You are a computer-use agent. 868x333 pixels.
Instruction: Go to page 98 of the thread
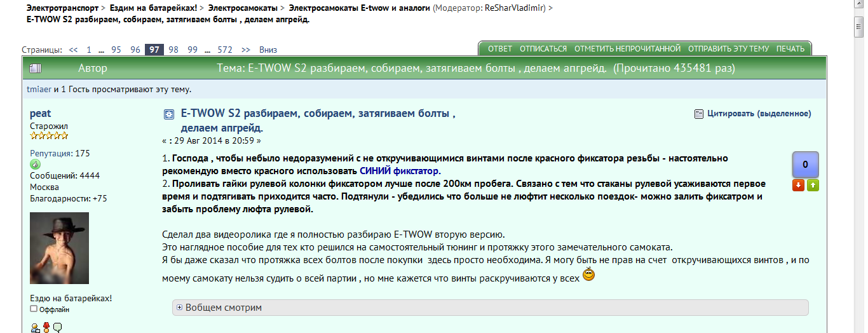[173, 50]
